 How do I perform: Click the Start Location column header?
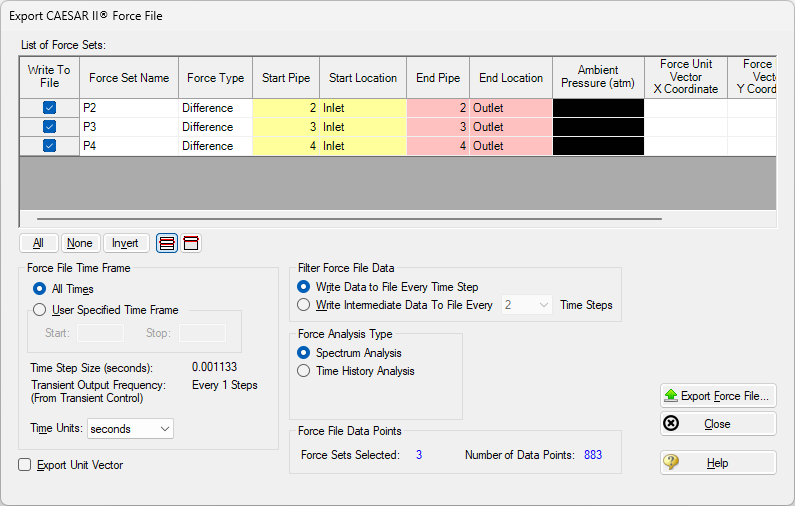(x=363, y=78)
